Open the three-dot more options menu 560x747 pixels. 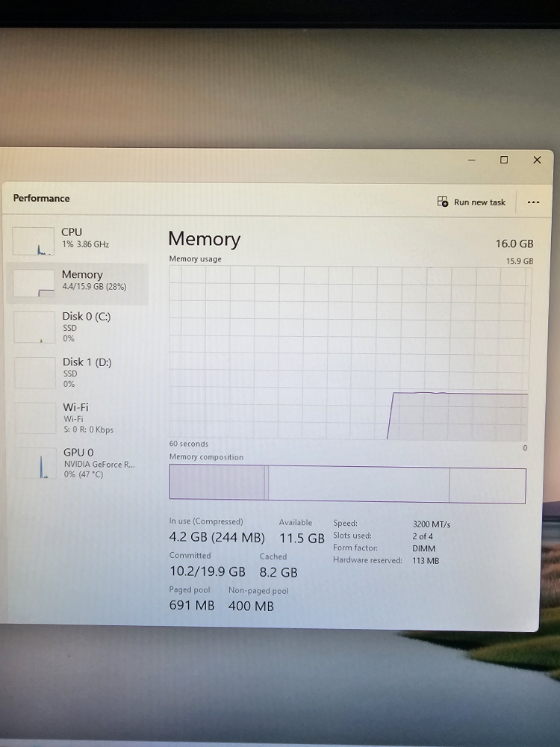533,202
